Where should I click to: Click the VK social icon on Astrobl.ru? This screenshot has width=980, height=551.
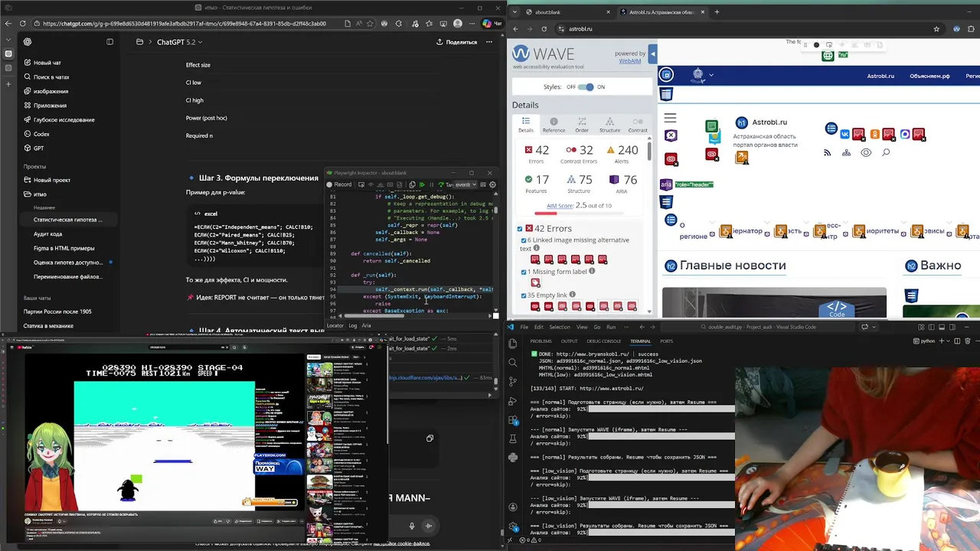pyautogui.click(x=845, y=134)
